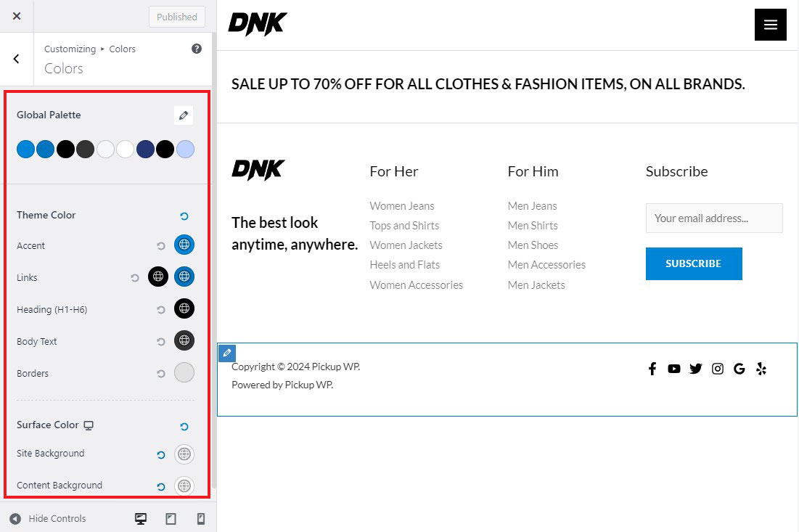Screen dimensions: 799x532
Task: Go back using the left chevron arrow
Action: point(16,59)
